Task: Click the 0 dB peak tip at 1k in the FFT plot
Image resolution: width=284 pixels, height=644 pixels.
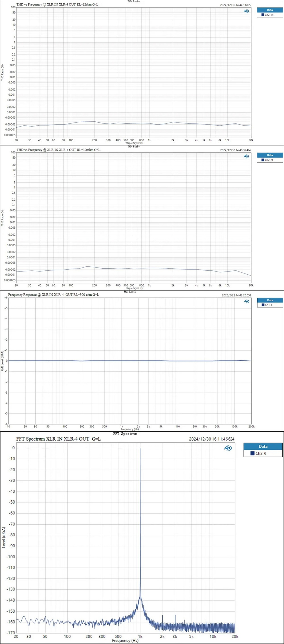Action: click(140, 449)
